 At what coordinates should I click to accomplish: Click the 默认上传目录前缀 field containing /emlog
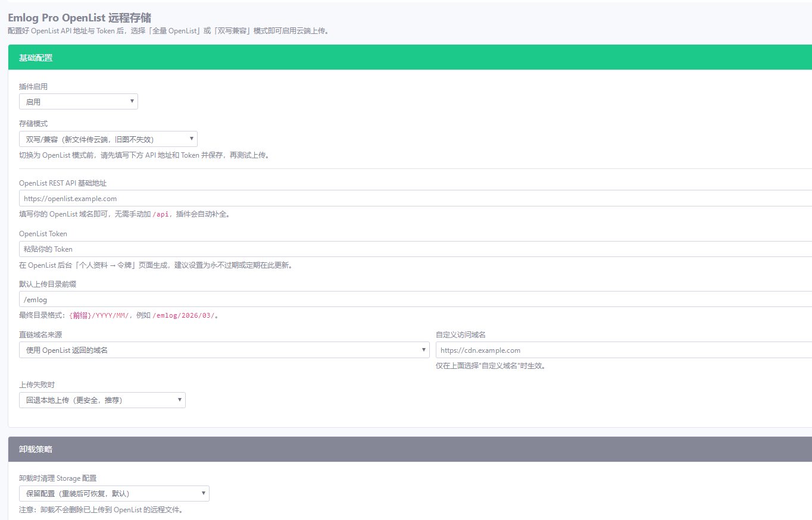click(x=416, y=299)
